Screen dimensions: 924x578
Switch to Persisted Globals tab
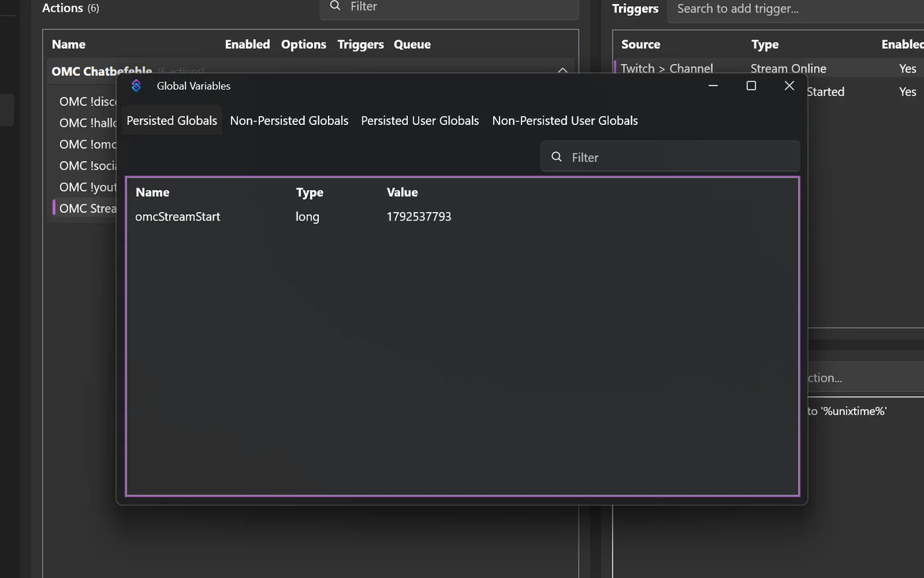(x=172, y=121)
